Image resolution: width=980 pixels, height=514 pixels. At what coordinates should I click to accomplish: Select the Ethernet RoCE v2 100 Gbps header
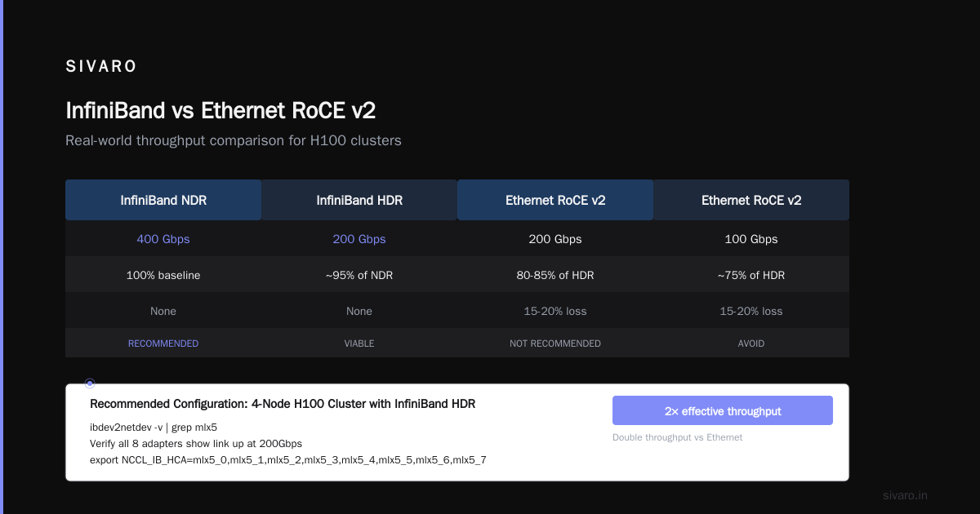click(x=751, y=200)
